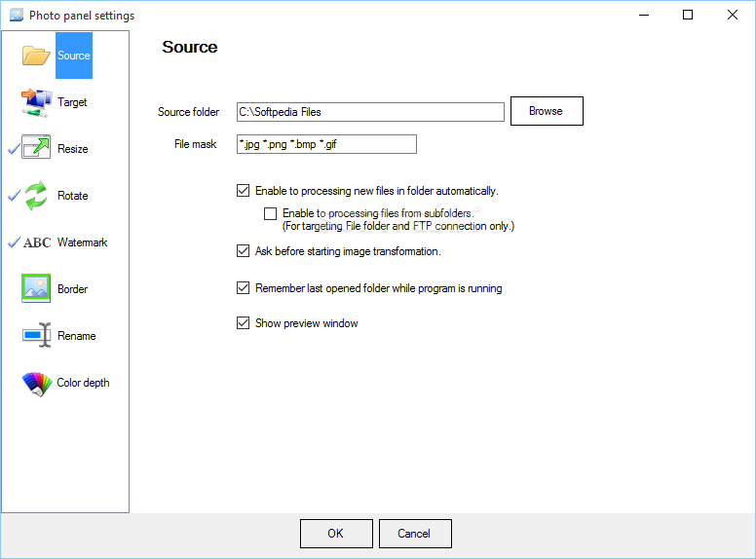Viewport: 756px width, 559px height.
Task: Click the 'Source folder' label
Action: [189, 112]
